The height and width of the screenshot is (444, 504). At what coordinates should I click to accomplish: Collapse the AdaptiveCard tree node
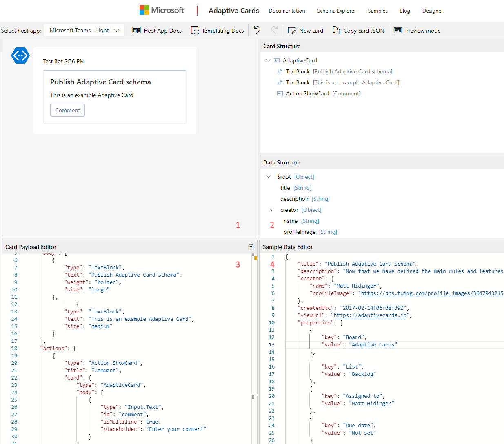click(x=269, y=60)
